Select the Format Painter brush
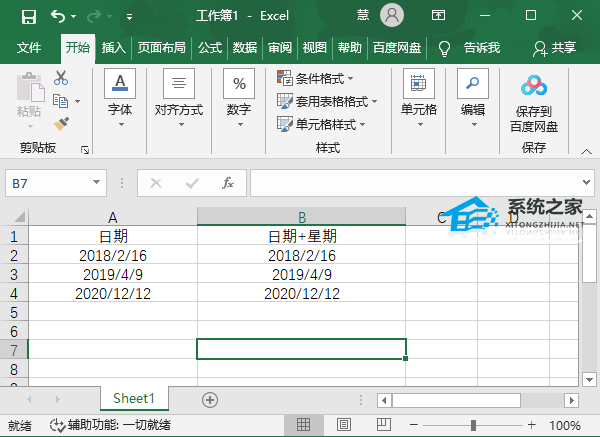The height and width of the screenshot is (437, 600). 61,124
